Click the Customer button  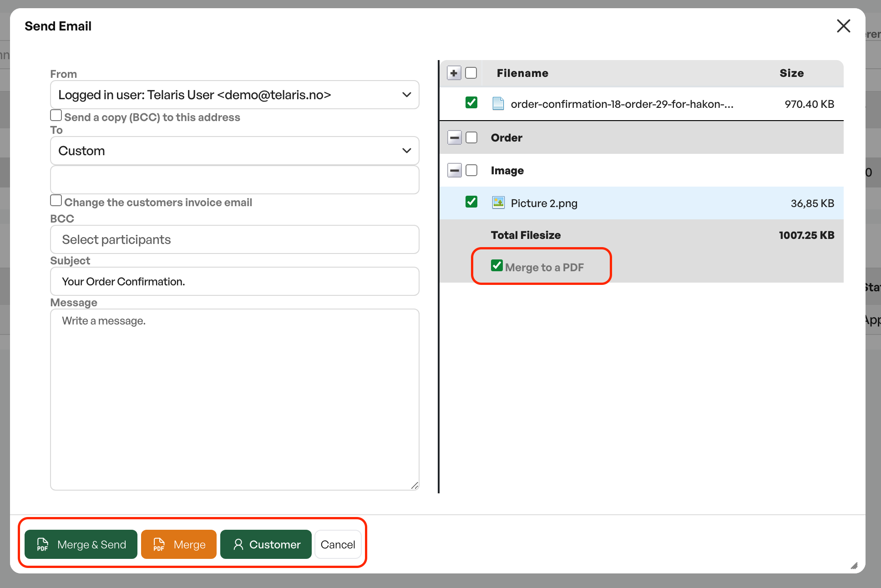(266, 544)
